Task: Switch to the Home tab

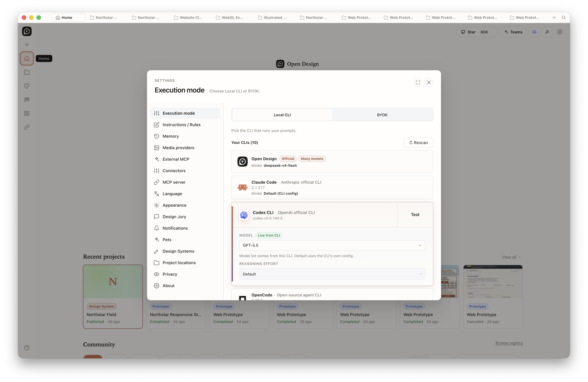Action: [69, 18]
